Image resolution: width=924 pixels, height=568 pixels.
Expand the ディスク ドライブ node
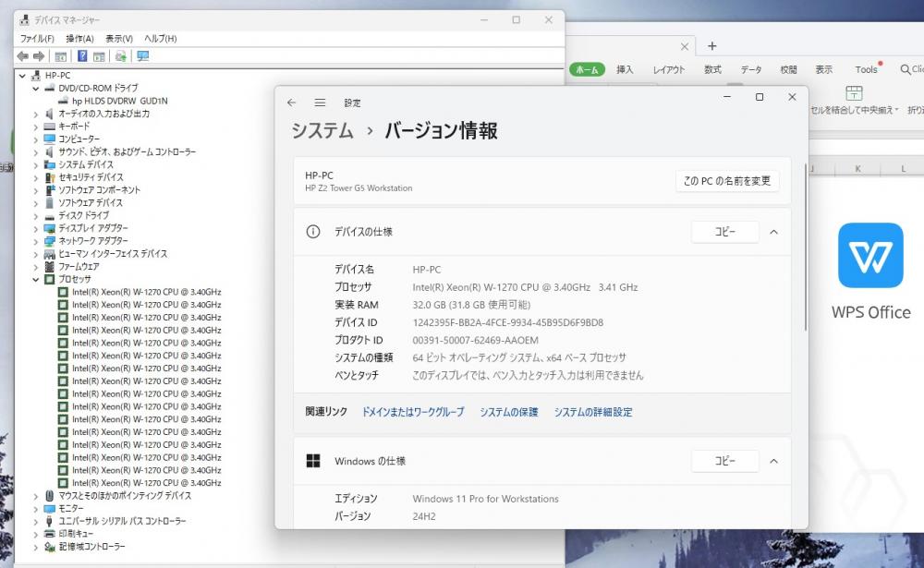(35, 215)
